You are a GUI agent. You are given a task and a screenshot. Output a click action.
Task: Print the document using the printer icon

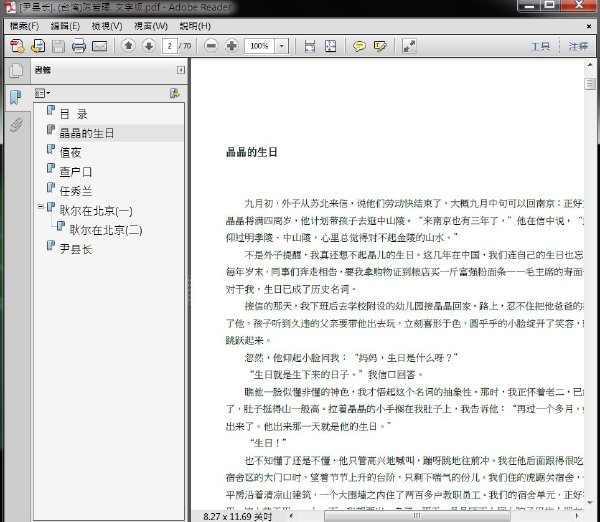79,46
